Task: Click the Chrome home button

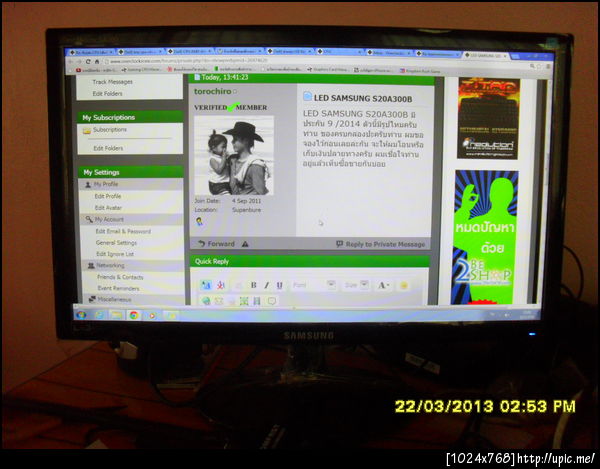Action: 97,61
